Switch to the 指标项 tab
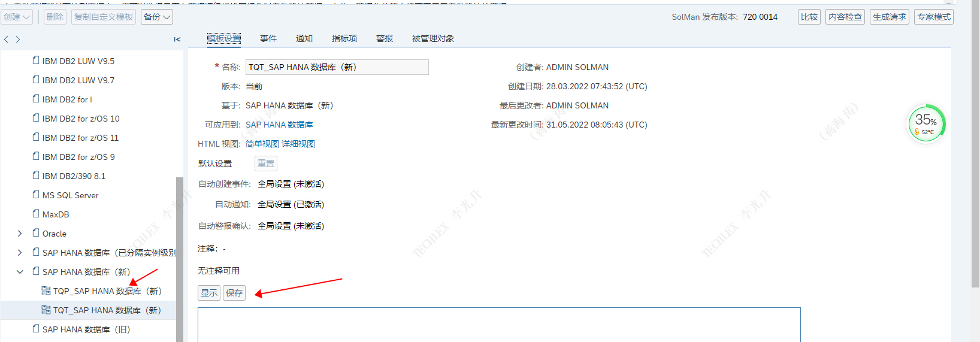Screen dimensions: 980x342 344,38
